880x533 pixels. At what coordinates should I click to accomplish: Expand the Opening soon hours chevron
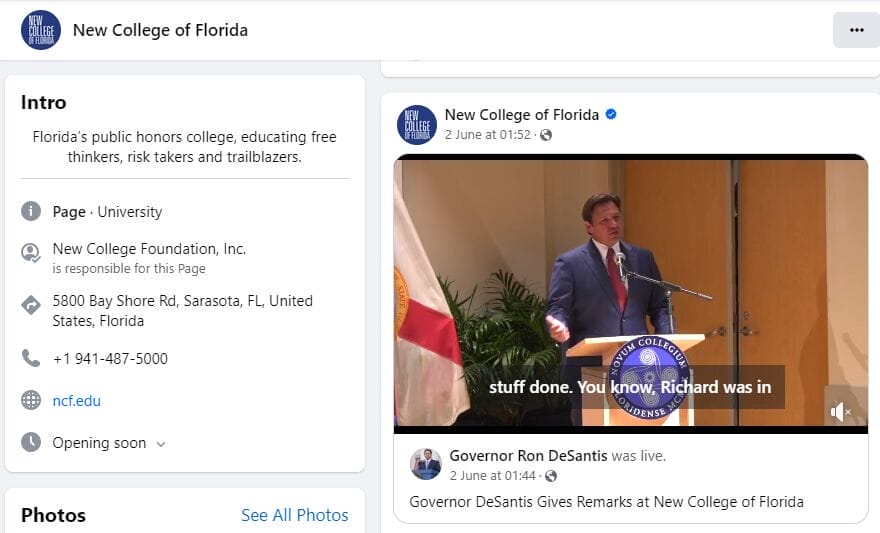coord(161,444)
